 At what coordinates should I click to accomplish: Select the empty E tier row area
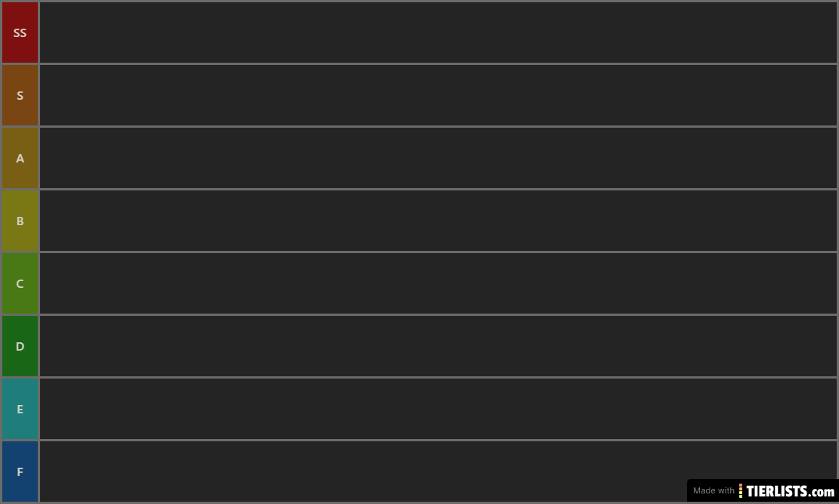tap(438, 409)
